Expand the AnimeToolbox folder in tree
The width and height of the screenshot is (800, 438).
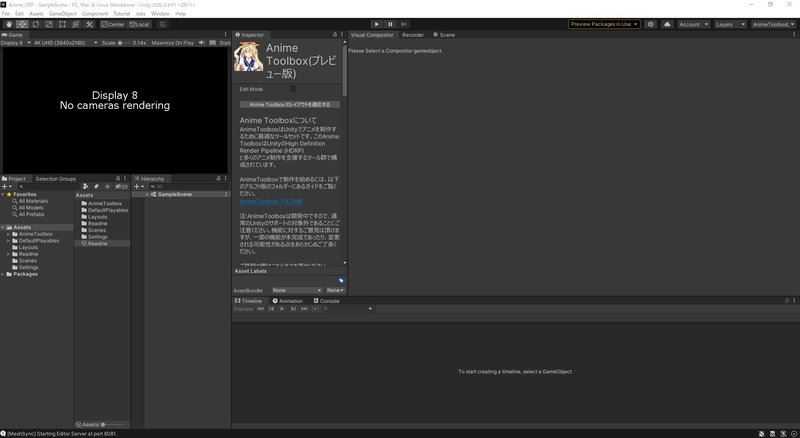point(8,234)
